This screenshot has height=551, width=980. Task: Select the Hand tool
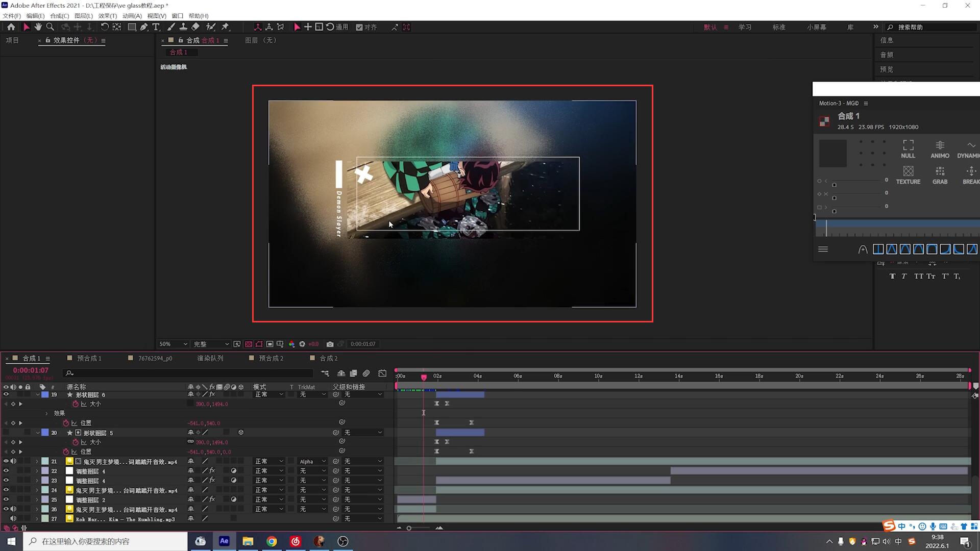coord(38,27)
